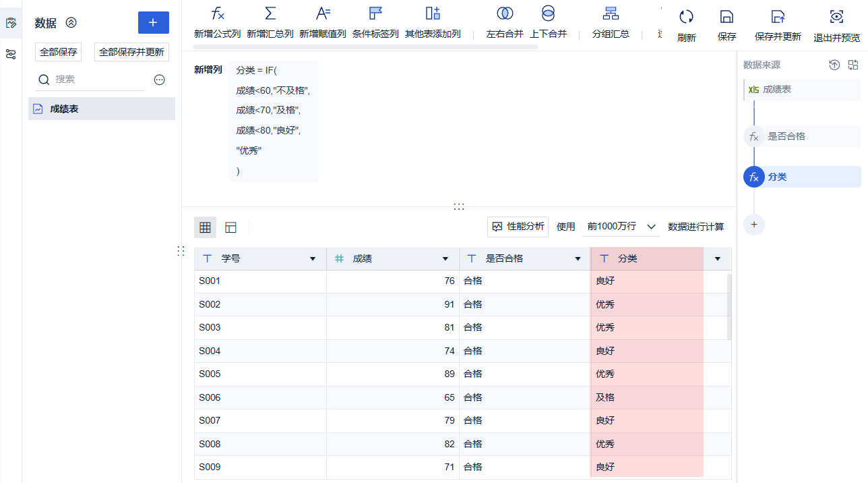
Task: Open 其他表添加列 to add columns
Action: point(432,20)
